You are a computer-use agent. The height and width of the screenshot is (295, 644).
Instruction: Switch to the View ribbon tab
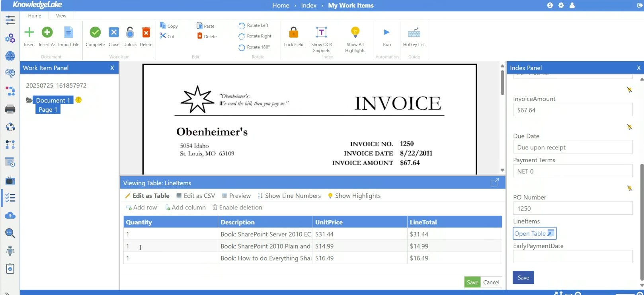point(61,16)
